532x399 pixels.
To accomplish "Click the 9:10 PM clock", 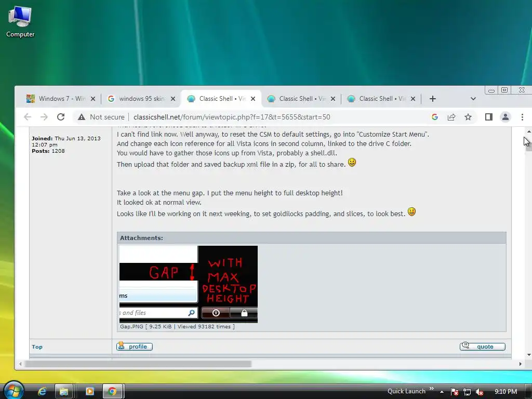I will click(506, 392).
